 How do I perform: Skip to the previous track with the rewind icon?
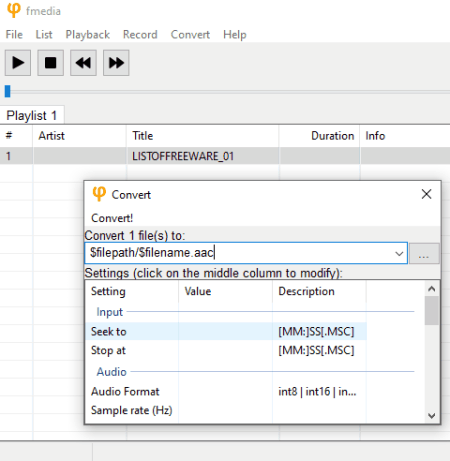(83, 63)
